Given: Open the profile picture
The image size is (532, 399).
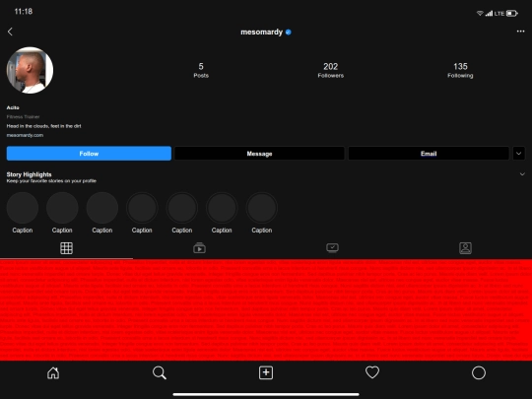Looking at the screenshot, I should pos(30,70).
